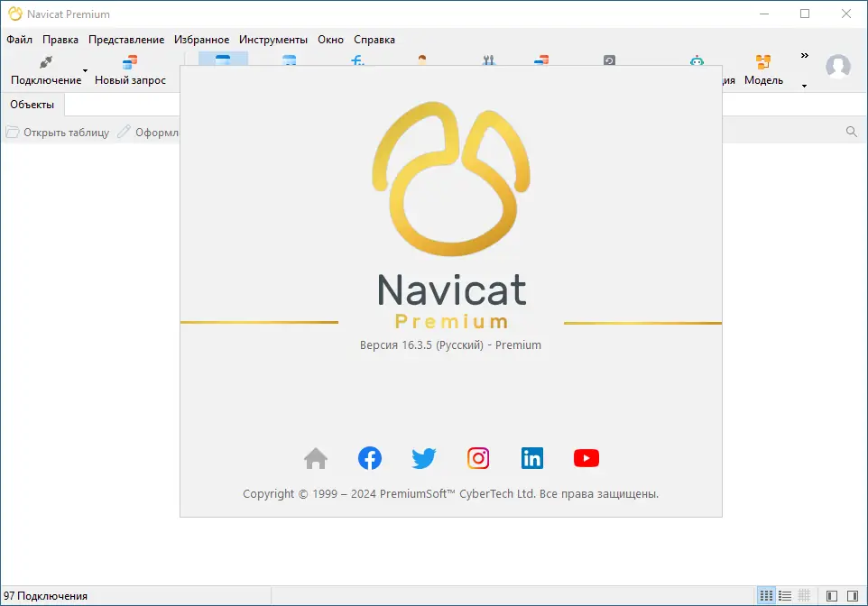
Task: Open the Instagram link icon
Action: 478,458
